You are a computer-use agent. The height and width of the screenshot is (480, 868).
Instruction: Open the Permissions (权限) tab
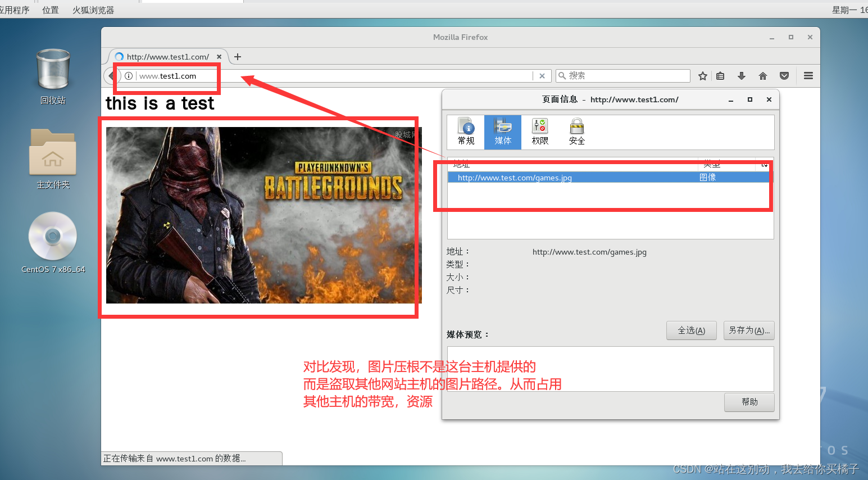[540, 132]
